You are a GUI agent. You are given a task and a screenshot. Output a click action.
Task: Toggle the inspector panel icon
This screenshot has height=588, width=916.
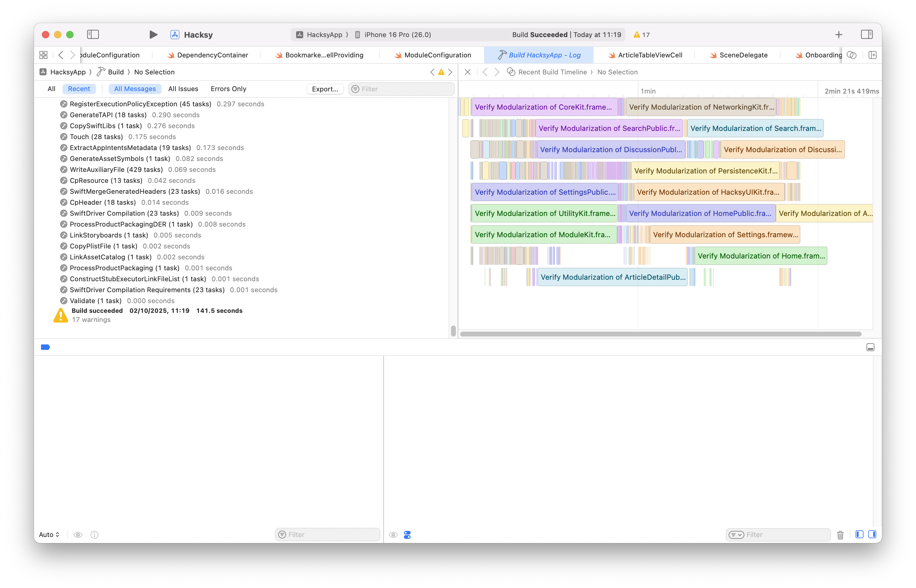(x=866, y=35)
